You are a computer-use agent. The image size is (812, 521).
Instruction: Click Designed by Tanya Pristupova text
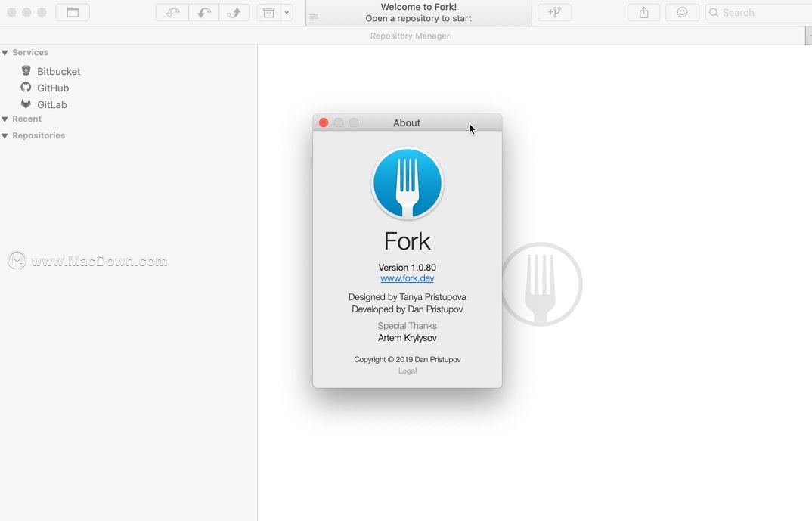point(407,296)
